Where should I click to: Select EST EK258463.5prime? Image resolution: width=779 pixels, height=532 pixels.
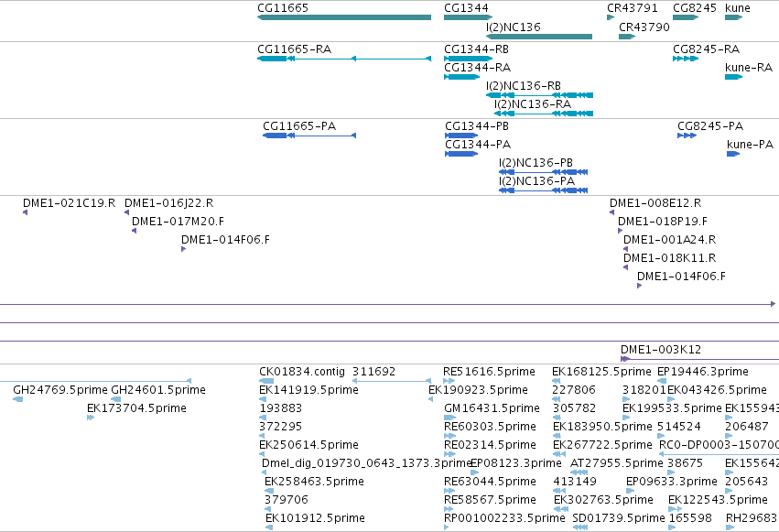[x=314, y=482]
